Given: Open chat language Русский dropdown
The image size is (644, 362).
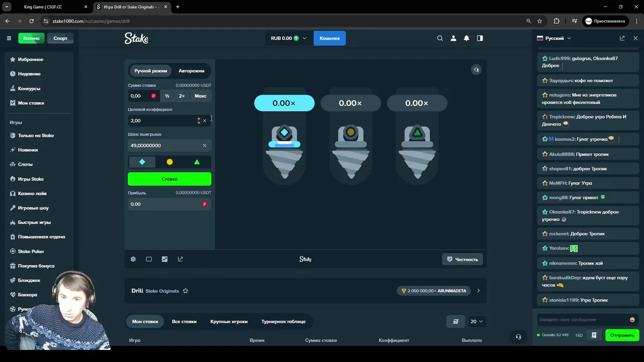Looking at the screenshot, I should click(x=554, y=38).
